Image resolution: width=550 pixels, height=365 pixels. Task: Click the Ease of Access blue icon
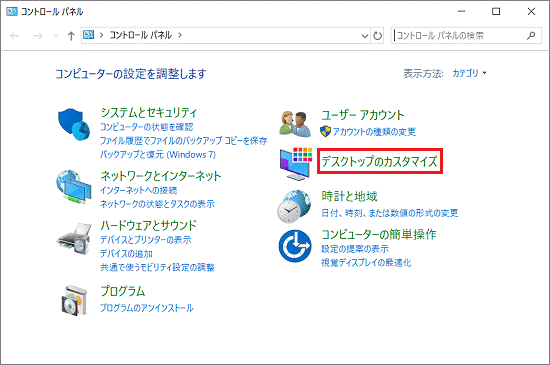click(295, 246)
